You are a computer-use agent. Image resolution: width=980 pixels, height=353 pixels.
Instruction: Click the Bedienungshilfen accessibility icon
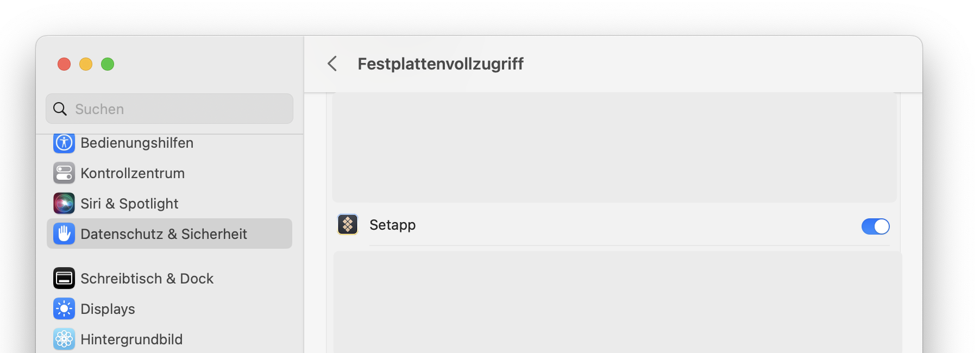[64, 143]
